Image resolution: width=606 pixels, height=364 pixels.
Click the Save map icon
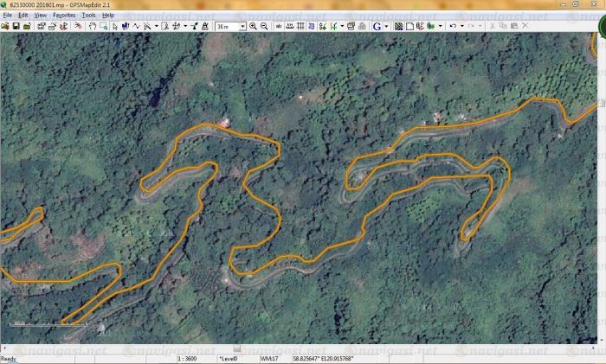pyautogui.click(x=16, y=26)
